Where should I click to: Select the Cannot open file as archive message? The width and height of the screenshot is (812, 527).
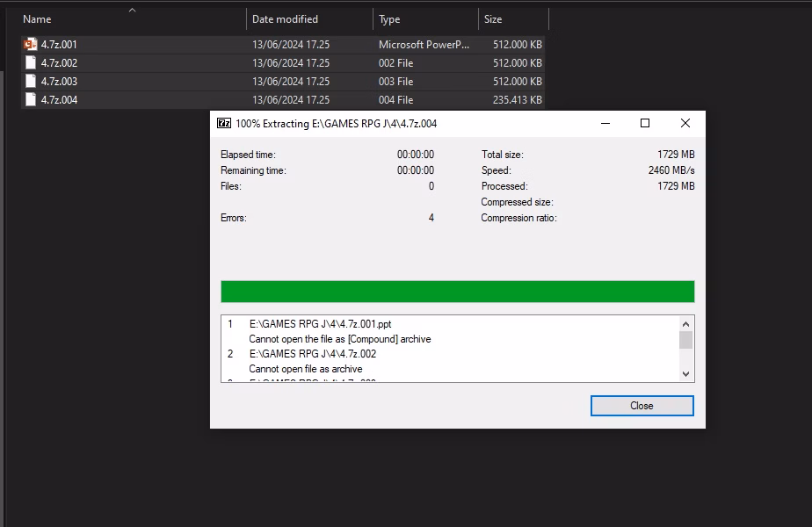pyautogui.click(x=306, y=369)
